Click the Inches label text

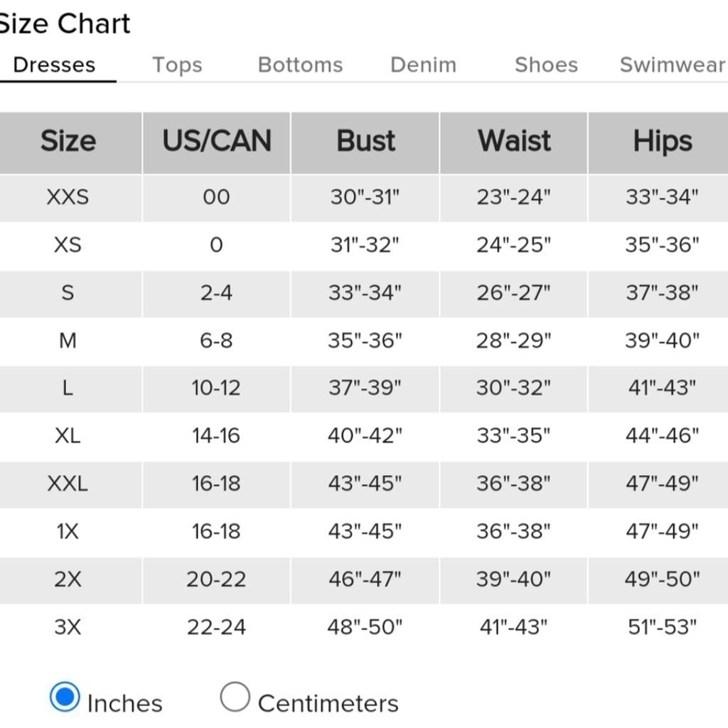point(125,703)
